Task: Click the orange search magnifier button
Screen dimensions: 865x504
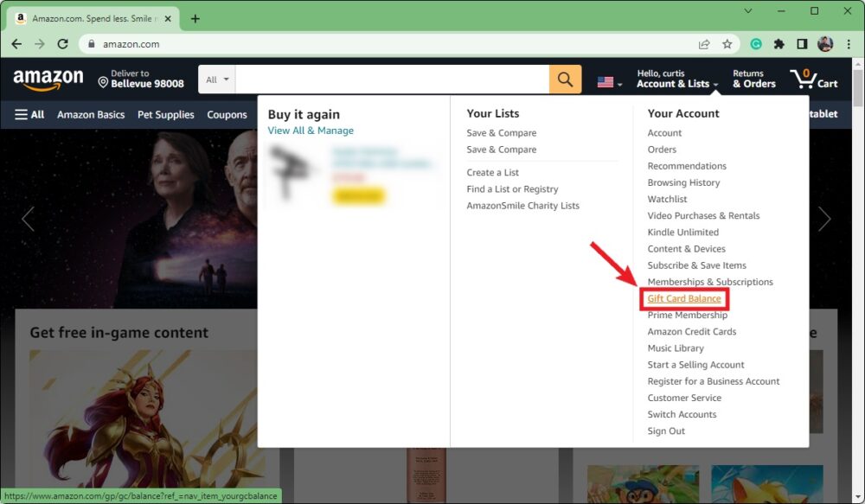Action: pyautogui.click(x=564, y=80)
